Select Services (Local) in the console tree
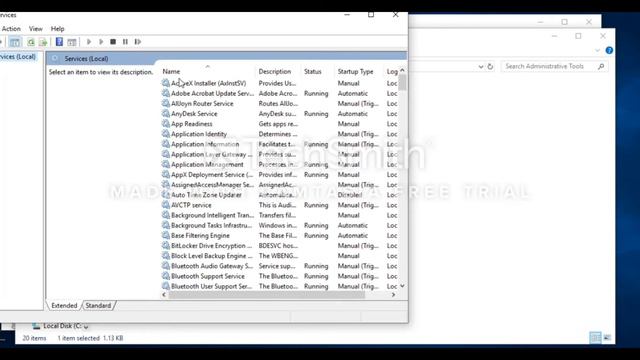 18,57
